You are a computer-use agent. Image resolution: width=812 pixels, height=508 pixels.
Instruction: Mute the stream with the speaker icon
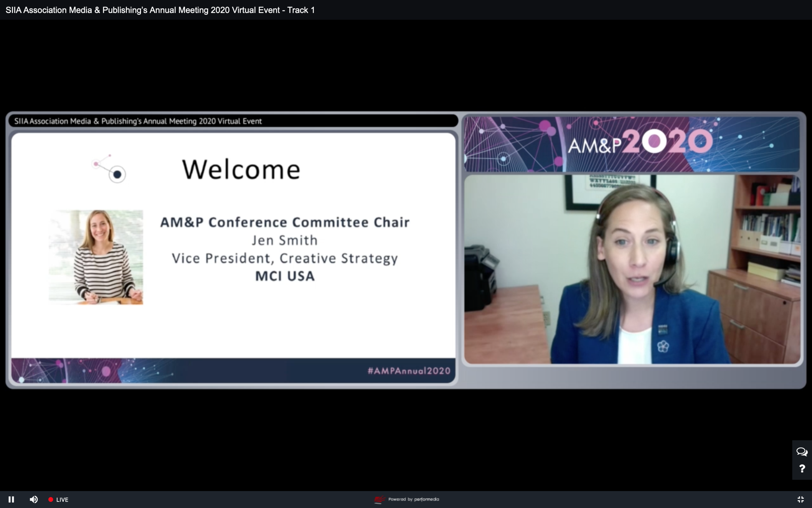click(x=33, y=499)
